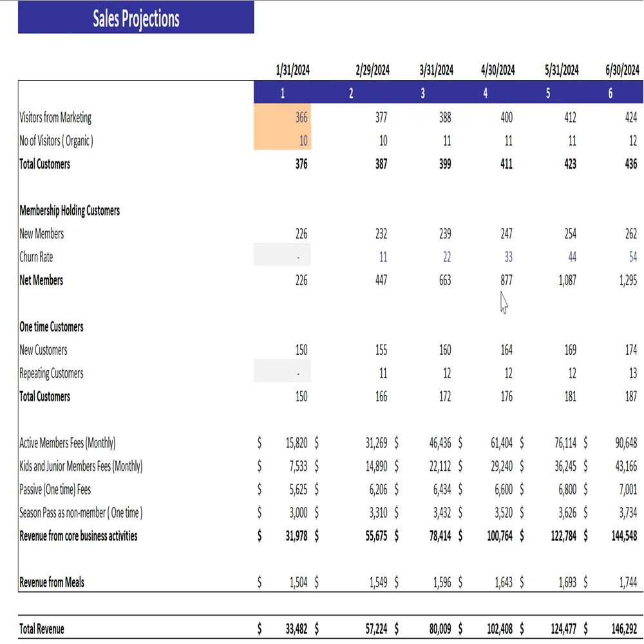Click the Kids and Junior Members Fees label

click(x=81, y=466)
